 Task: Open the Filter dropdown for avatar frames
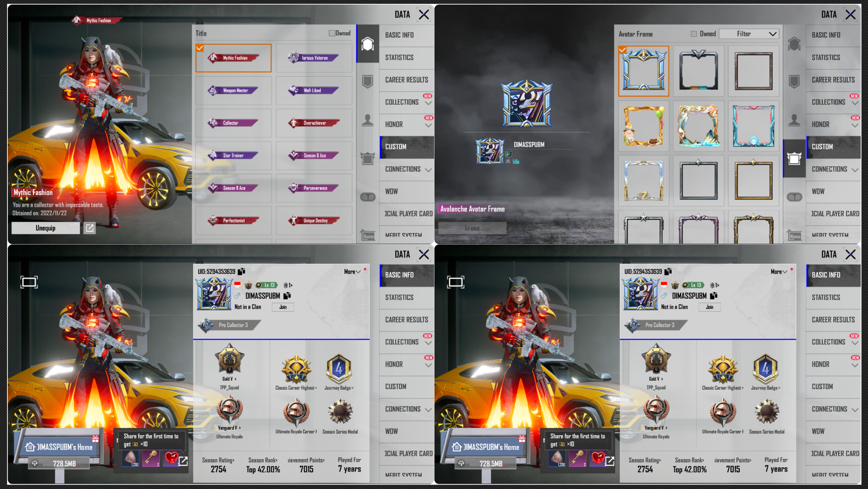click(749, 34)
